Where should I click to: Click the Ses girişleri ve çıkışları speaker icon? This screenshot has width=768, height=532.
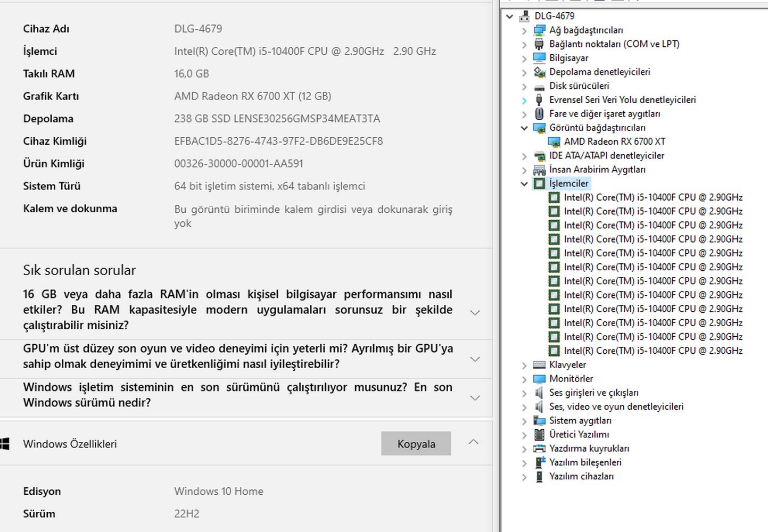539,393
